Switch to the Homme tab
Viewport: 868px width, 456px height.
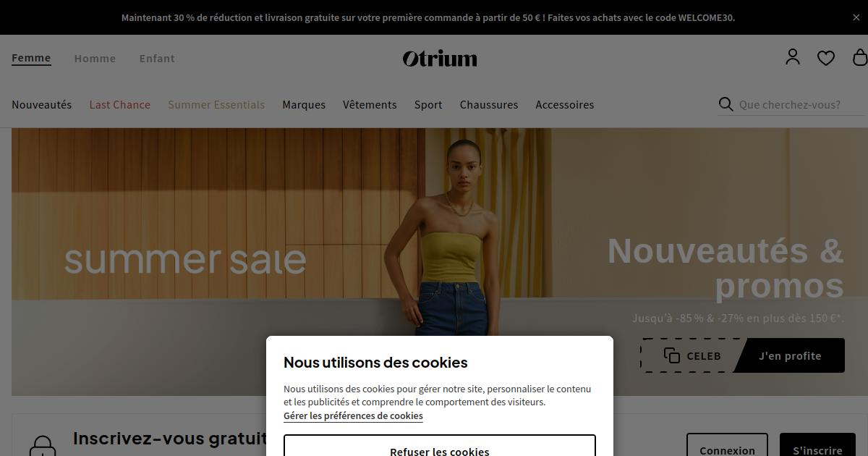coord(95,59)
